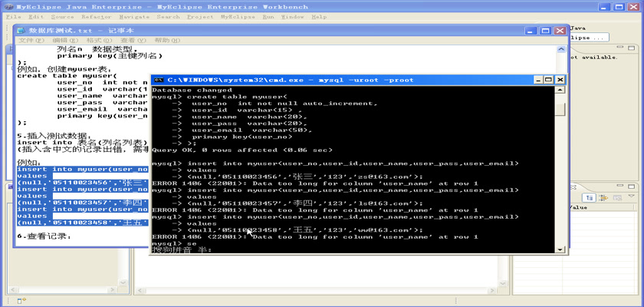Click Notepad's vertical scrollbar up arrow
The height and width of the screenshot is (307, 644).
coord(561,49)
